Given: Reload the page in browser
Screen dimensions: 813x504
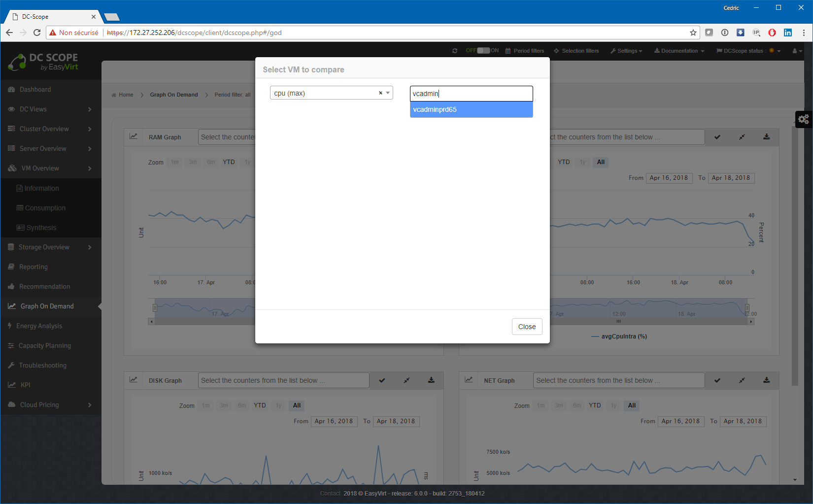Looking at the screenshot, I should pyautogui.click(x=37, y=33).
